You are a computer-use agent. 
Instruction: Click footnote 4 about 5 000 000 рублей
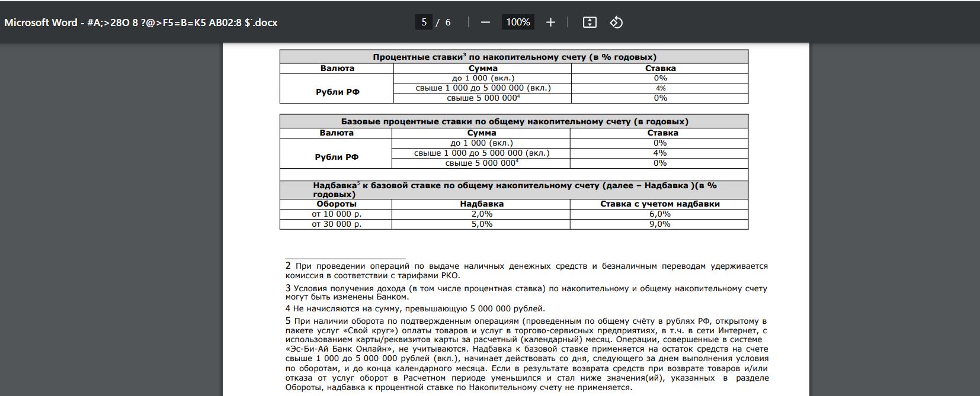coord(415,308)
